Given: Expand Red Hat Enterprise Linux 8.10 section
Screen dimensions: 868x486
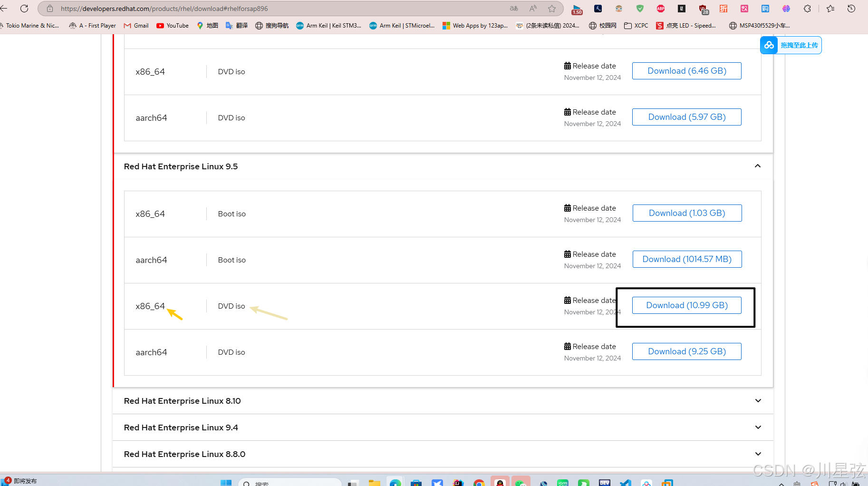Looking at the screenshot, I should pos(758,401).
